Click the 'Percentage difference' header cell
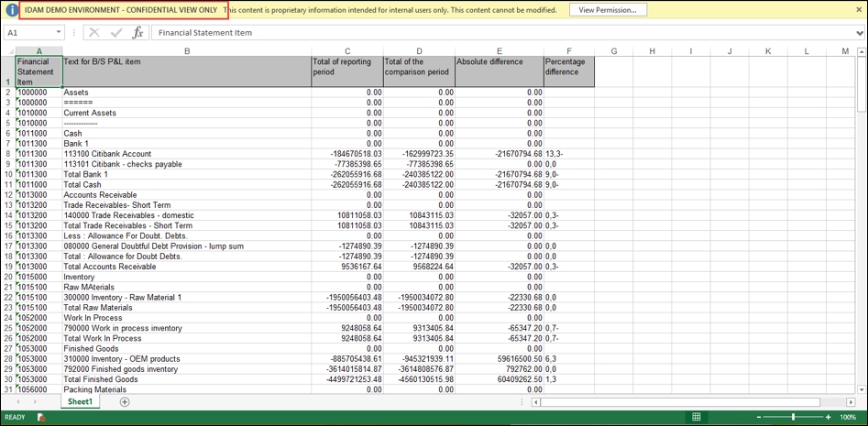Viewport: 868px width, 426px height. [569, 71]
